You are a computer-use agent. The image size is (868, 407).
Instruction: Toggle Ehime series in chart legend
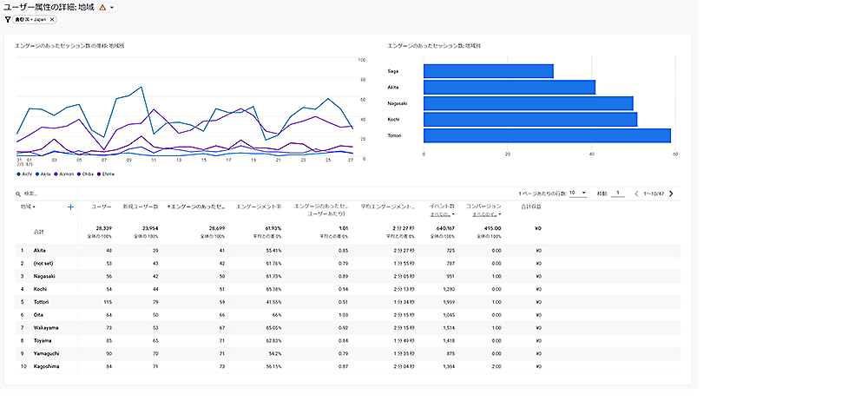click(x=106, y=174)
